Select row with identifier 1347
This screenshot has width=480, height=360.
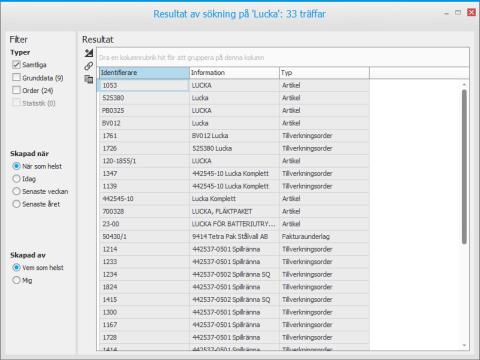pyautogui.click(x=234, y=174)
